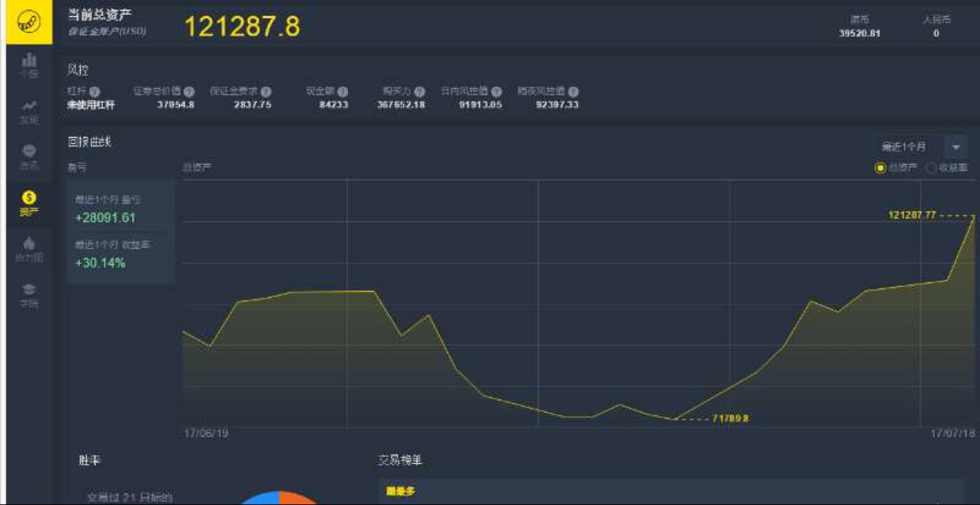This screenshot has width=980, height=505.
Task: Select the 收益率 radio button
Action: [x=931, y=168]
